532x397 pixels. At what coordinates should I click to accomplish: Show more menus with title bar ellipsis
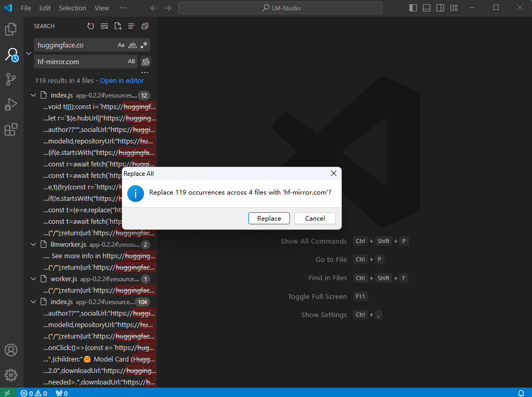123,8
